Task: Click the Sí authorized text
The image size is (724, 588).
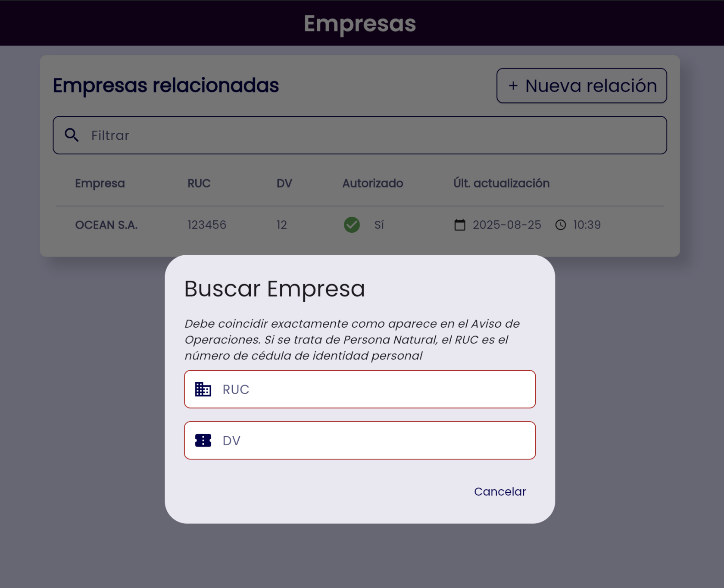Action: point(379,225)
